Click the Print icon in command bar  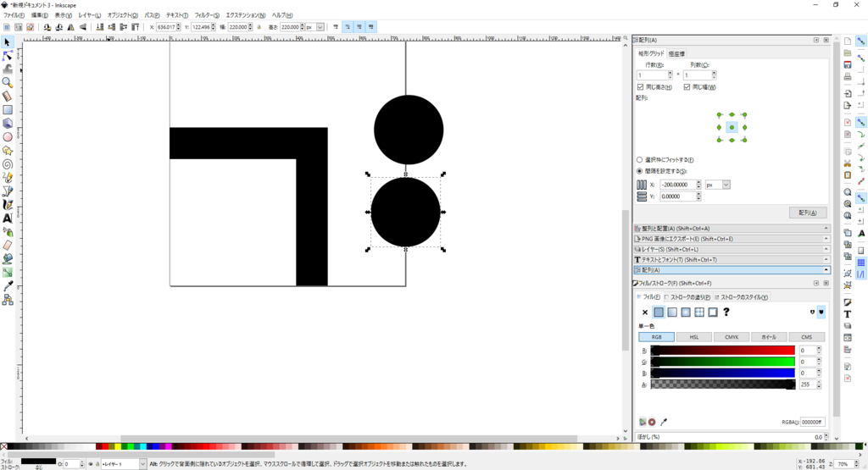click(x=848, y=77)
